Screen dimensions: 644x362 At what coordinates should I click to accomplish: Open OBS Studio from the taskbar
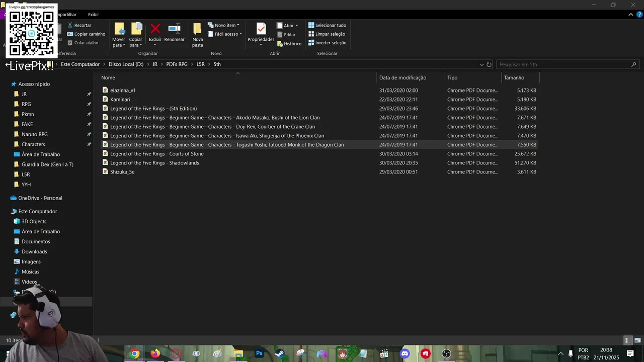point(446,354)
